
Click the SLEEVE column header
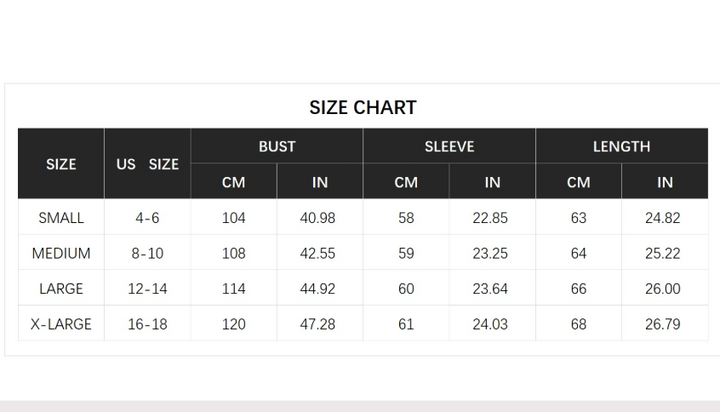coord(449,147)
